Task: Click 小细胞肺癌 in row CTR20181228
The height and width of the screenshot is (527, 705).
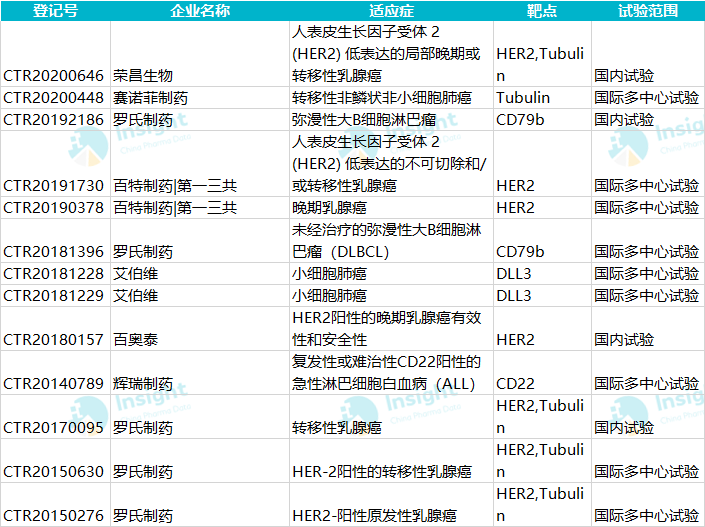Action: pyautogui.click(x=329, y=274)
